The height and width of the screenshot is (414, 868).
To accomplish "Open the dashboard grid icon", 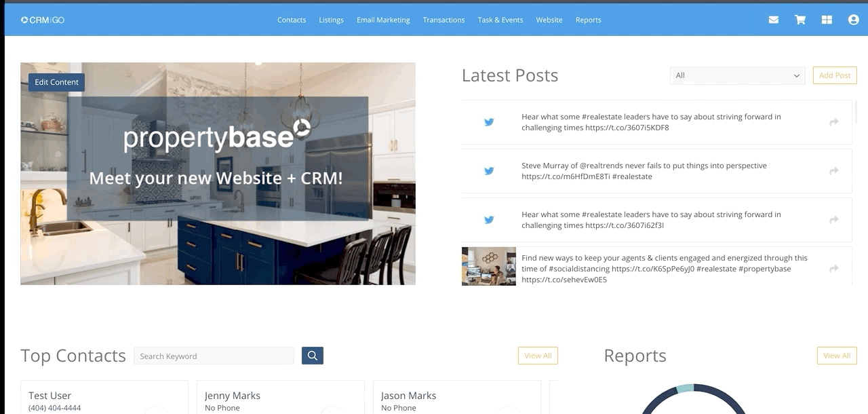I will pyautogui.click(x=827, y=20).
